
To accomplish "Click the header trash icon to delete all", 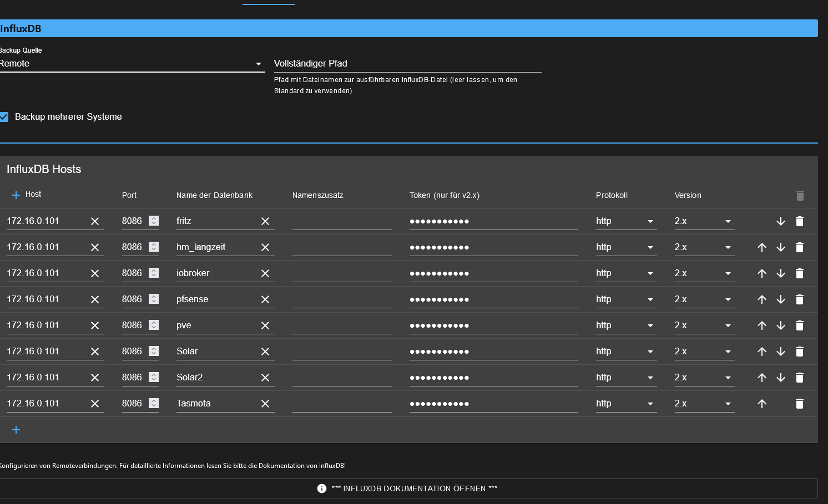I will 800,196.
